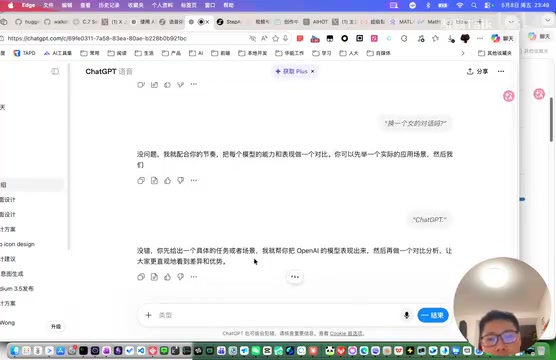Open the tab actions dropdown

511,22
